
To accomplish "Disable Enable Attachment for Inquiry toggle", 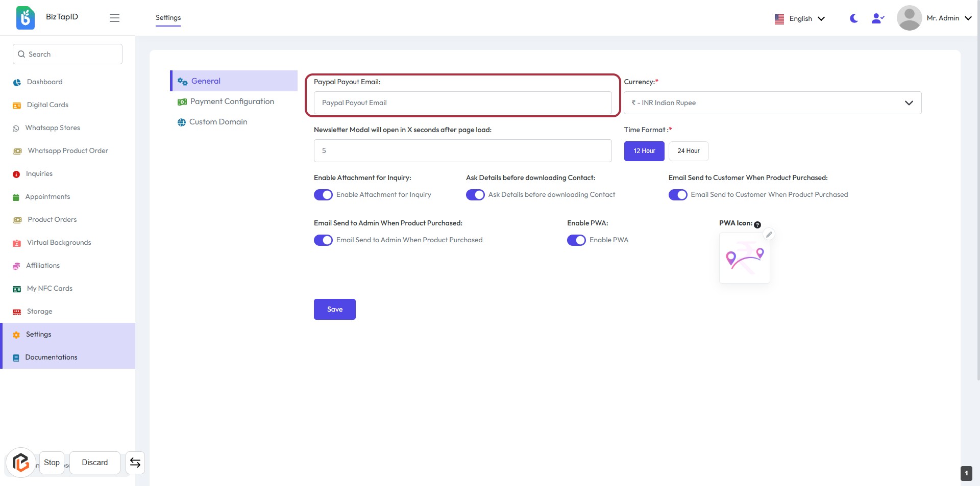I will point(323,195).
